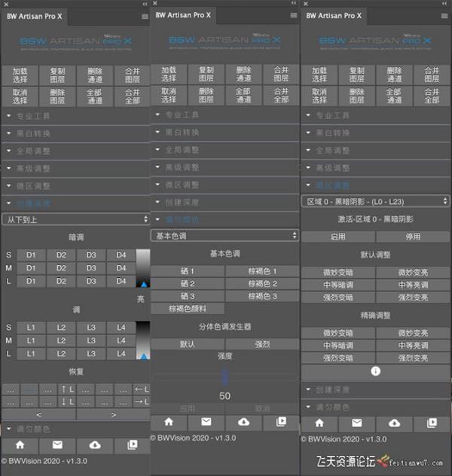Open the 区域 0 - 黑暗阴影 zone dropdown
This screenshot has height=476, width=452.
[375, 202]
